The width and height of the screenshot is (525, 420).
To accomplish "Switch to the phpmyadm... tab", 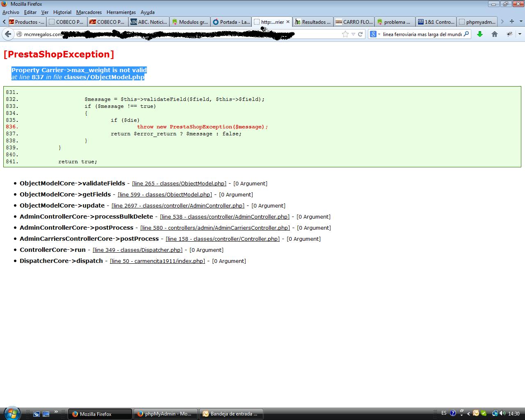I will [x=477, y=22].
